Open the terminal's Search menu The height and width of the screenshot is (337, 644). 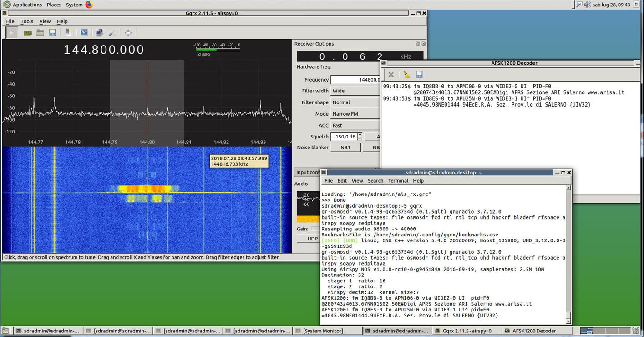[375, 181]
